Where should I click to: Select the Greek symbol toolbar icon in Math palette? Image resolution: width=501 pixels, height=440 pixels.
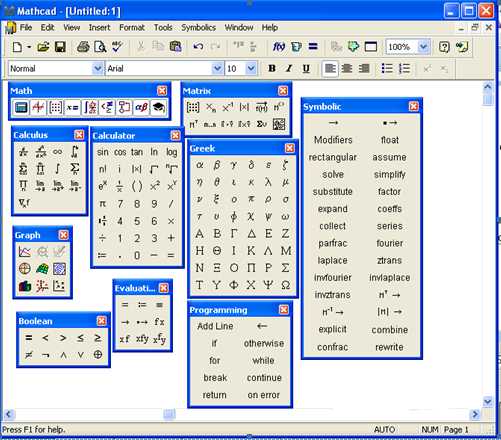coord(141,107)
